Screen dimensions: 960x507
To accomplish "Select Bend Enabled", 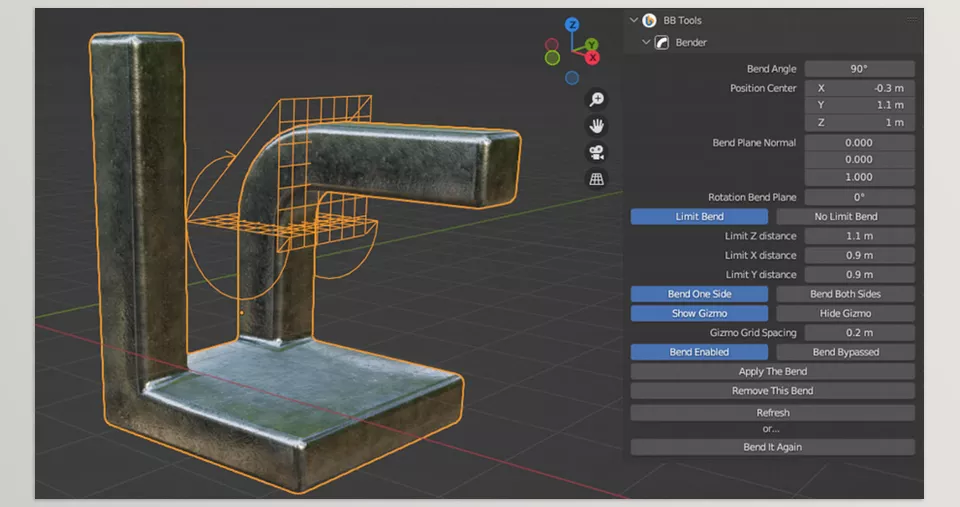I will tap(699, 352).
